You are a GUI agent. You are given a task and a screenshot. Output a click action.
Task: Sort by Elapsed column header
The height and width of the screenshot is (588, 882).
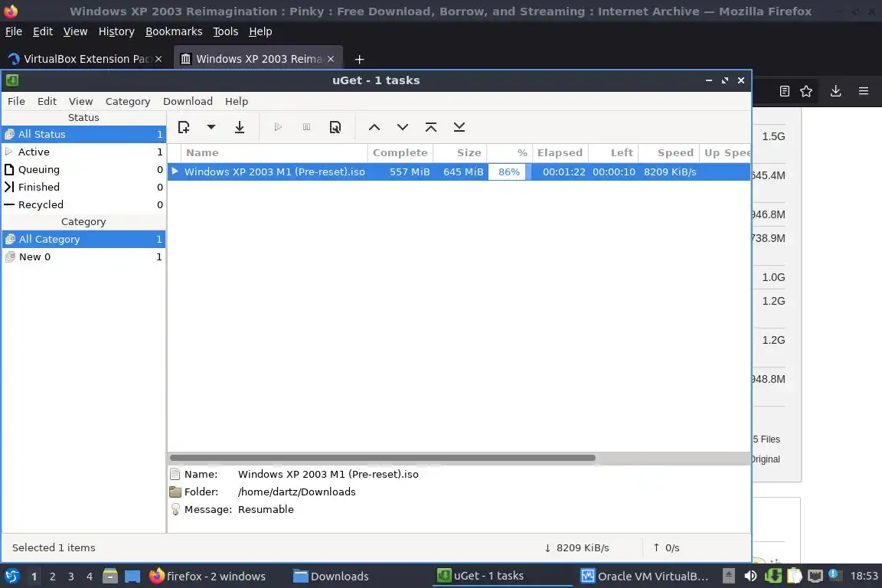click(x=560, y=152)
